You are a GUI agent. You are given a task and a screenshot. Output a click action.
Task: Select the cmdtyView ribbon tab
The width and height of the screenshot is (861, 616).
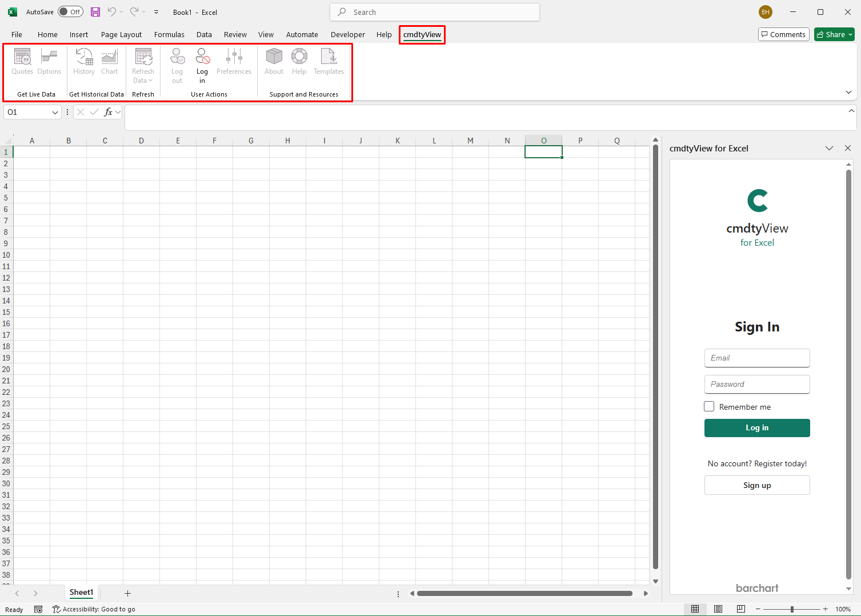point(422,34)
